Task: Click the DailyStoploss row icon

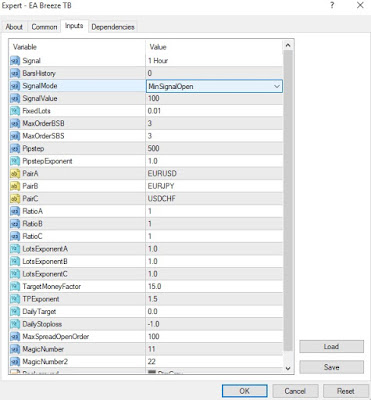Action: [x=15, y=324]
